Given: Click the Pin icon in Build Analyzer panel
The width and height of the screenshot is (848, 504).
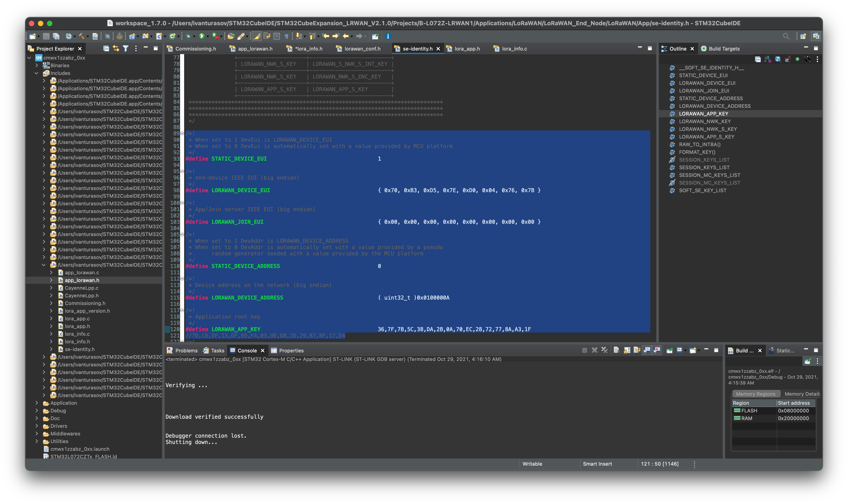Looking at the screenshot, I should (808, 361).
